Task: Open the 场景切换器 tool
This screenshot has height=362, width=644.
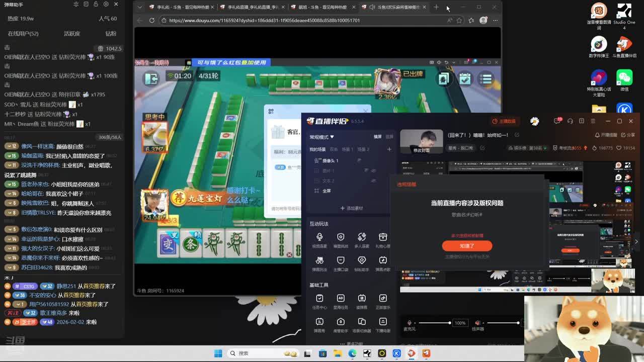Action: 362,324
